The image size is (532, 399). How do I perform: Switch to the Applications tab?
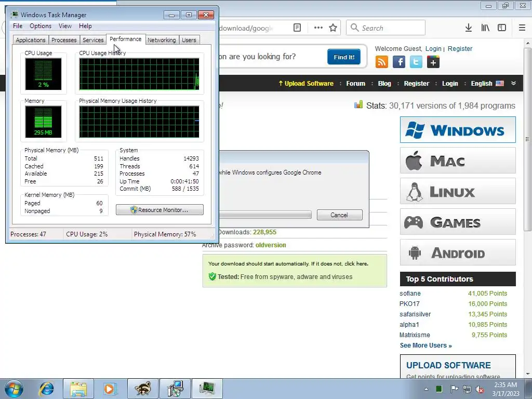coord(31,40)
